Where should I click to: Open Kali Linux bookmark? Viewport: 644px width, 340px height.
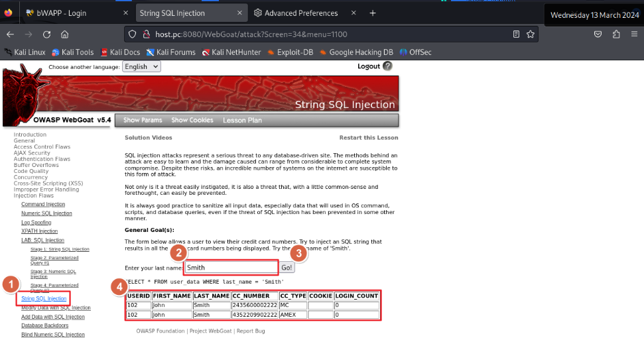coord(25,52)
